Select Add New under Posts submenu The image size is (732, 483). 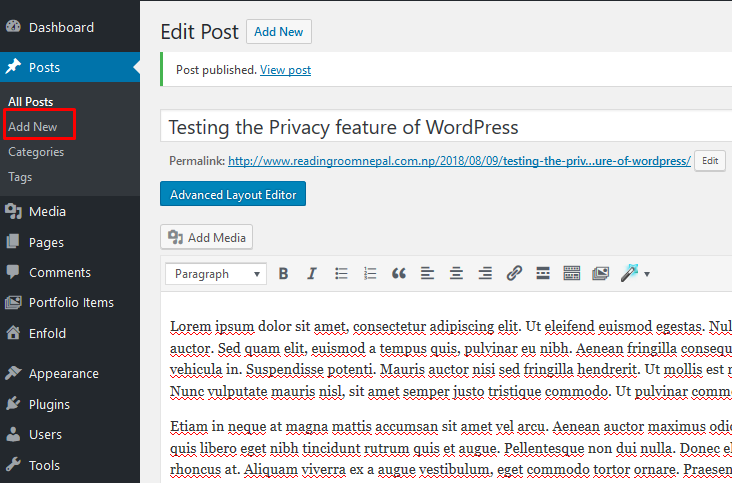tap(33, 126)
